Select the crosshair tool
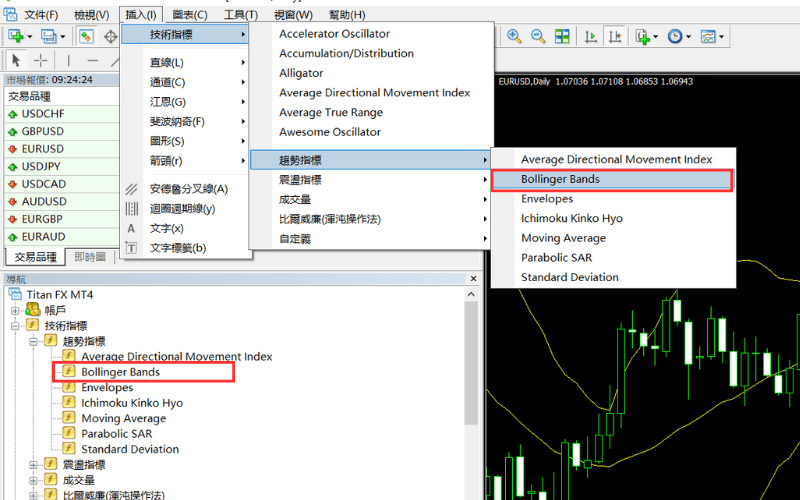The height and width of the screenshot is (500, 800). pyautogui.click(x=41, y=61)
